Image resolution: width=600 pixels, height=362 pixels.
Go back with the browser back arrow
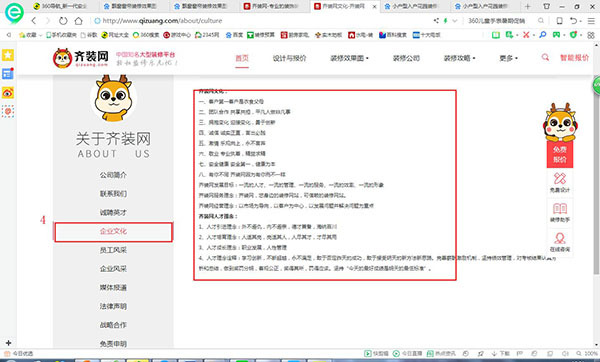point(34,21)
